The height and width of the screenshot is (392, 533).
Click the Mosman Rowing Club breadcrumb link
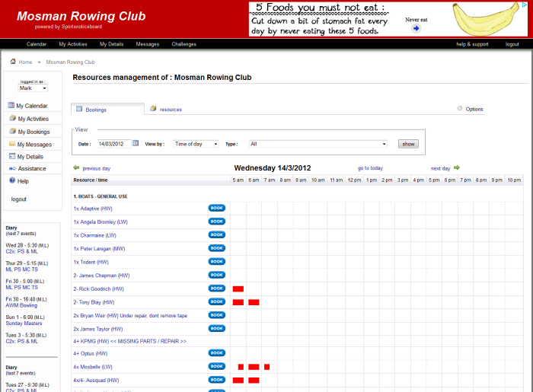click(x=70, y=62)
